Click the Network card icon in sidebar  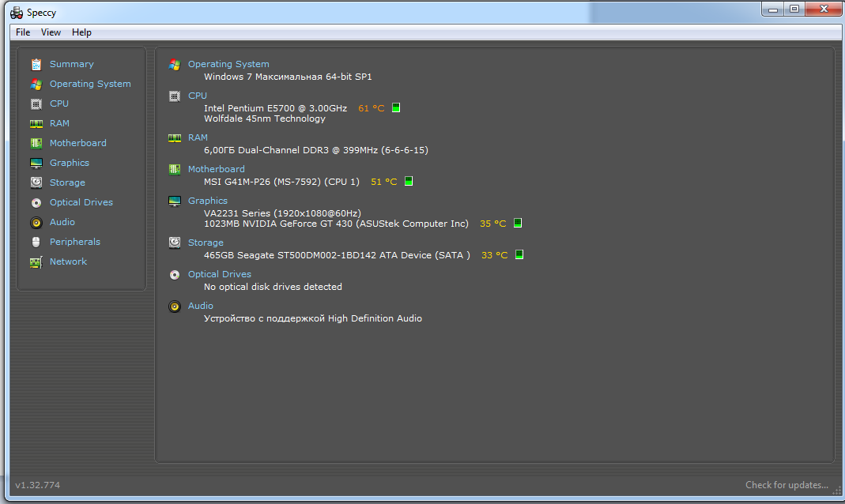pyautogui.click(x=36, y=262)
